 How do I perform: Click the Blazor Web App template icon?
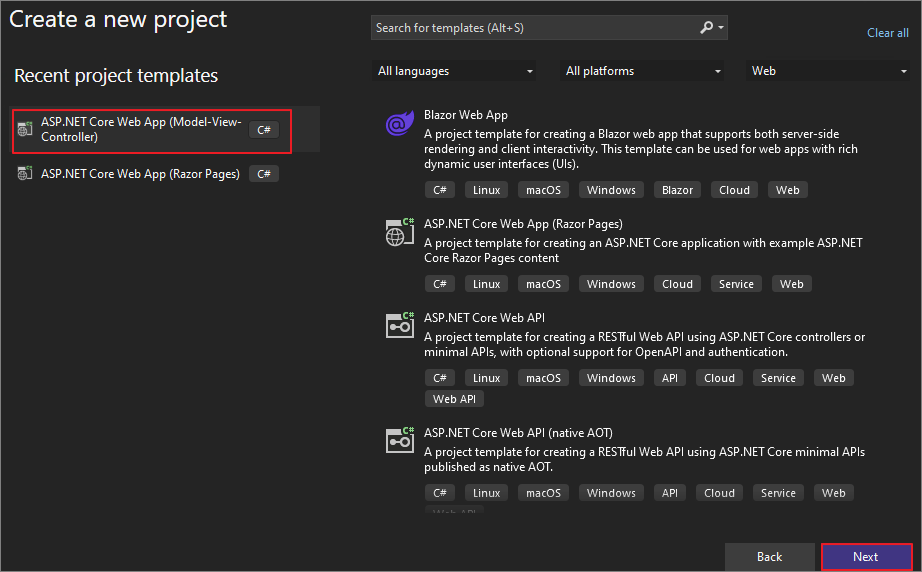[x=400, y=123]
